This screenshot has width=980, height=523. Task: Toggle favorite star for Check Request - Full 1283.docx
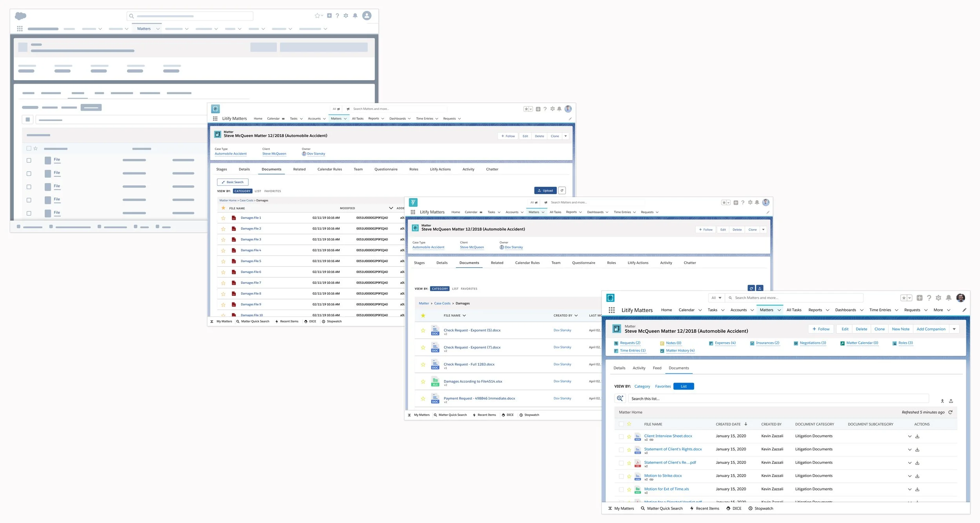pos(423,364)
